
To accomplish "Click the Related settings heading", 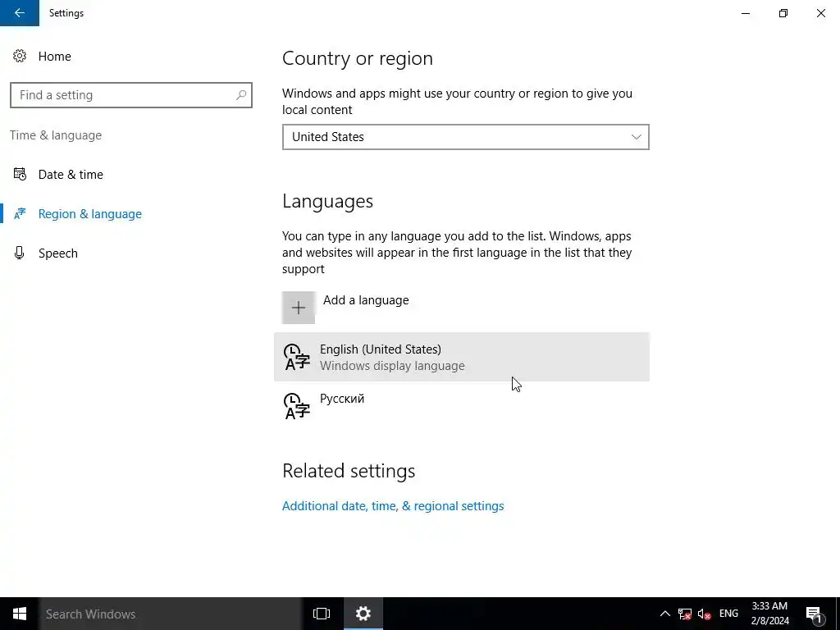I will pos(349,471).
